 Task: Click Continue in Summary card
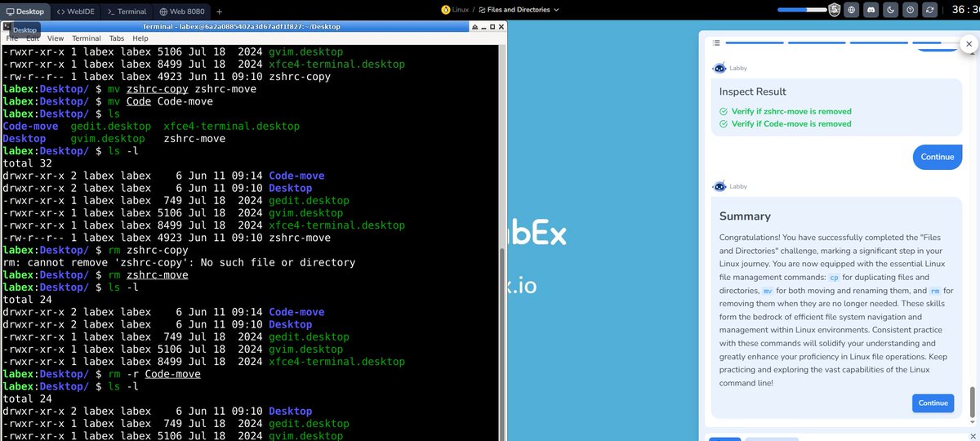point(933,403)
